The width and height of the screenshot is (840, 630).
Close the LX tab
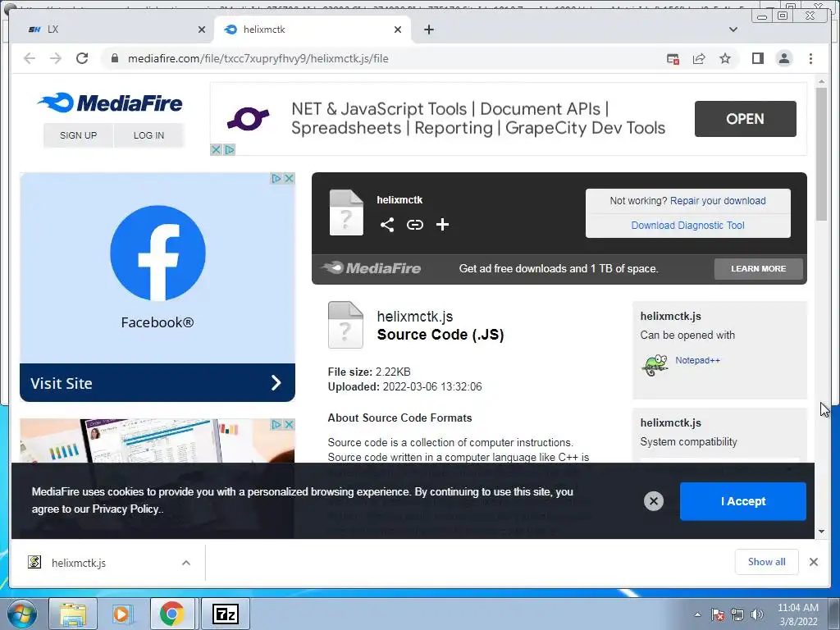202,30
